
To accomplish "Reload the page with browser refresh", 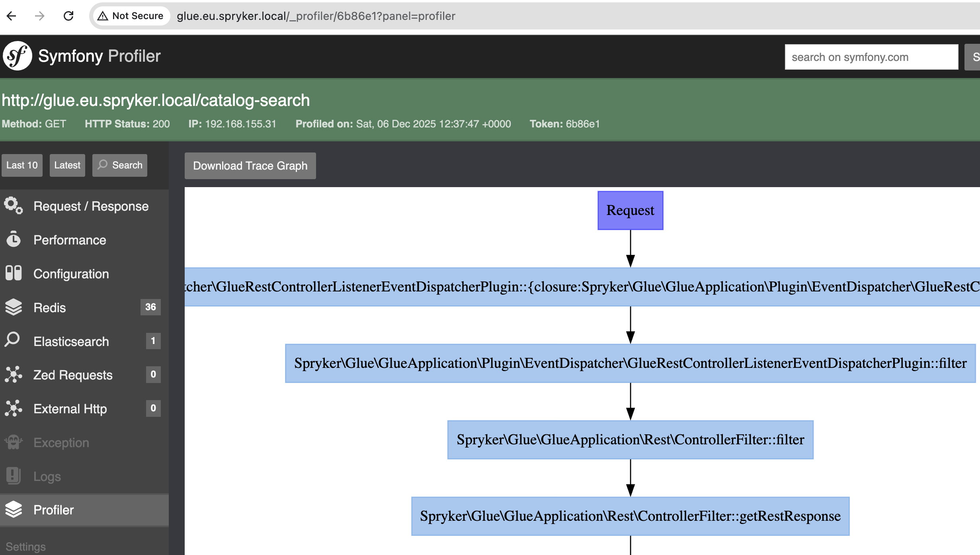I will (68, 16).
